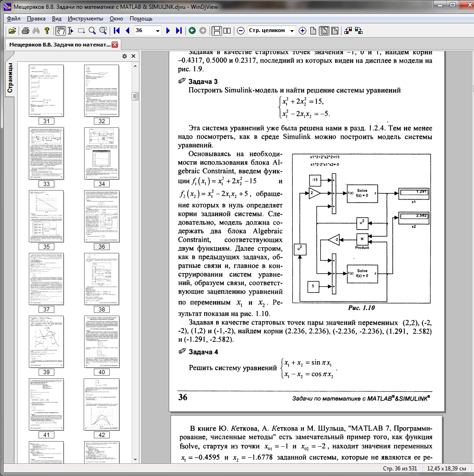This screenshot has height=476, width=474.
Task: Open the page number dropdown arrow
Action: pyautogui.click(x=158, y=31)
